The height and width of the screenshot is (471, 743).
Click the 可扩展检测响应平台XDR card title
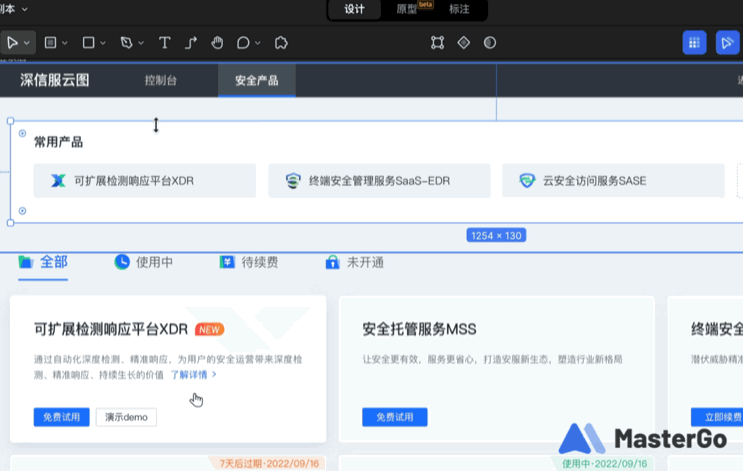coord(111,329)
